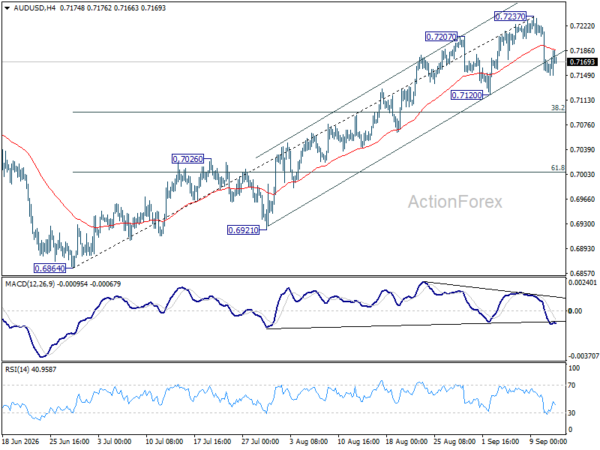Click the dropdown triangle beside AUDUSD,H4
600x450 pixels.
tap(7, 8)
